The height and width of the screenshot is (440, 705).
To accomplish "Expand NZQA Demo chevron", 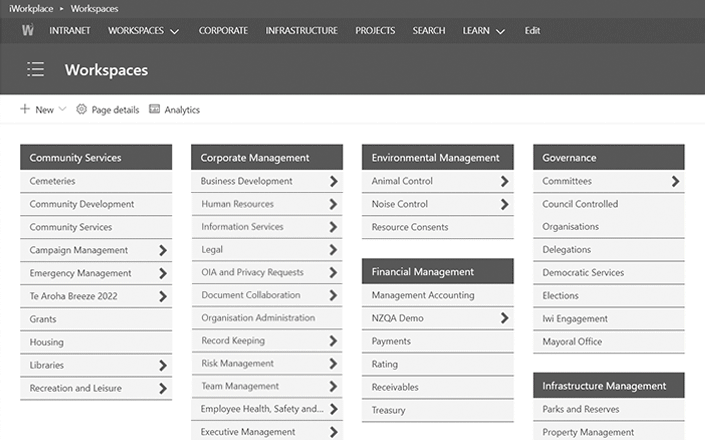I will (504, 318).
